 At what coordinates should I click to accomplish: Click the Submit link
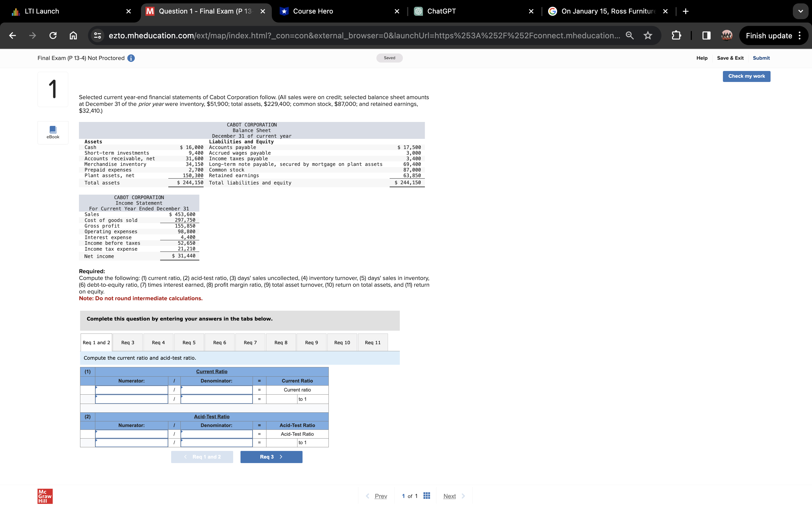761,58
